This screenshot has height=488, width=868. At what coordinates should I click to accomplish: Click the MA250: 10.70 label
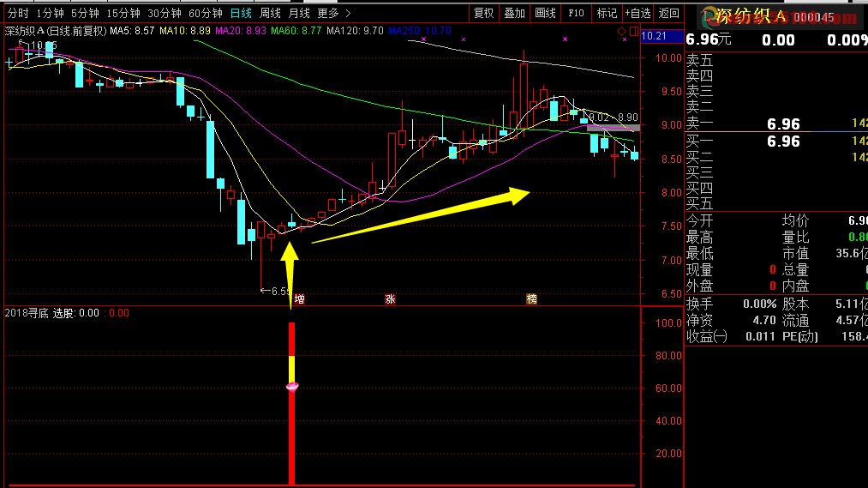(420, 31)
